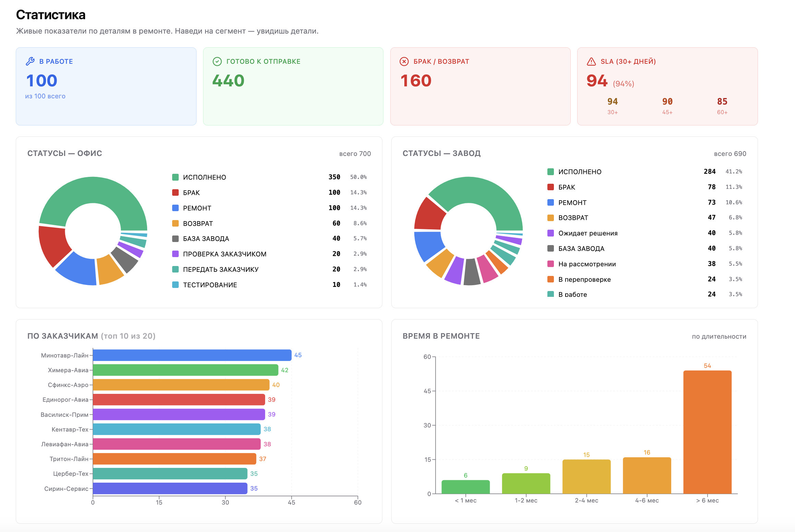Image resolution: width=795 pixels, height=532 pixels.
Task: Click the red БРАК swatch in factory legend
Action: tap(550, 187)
